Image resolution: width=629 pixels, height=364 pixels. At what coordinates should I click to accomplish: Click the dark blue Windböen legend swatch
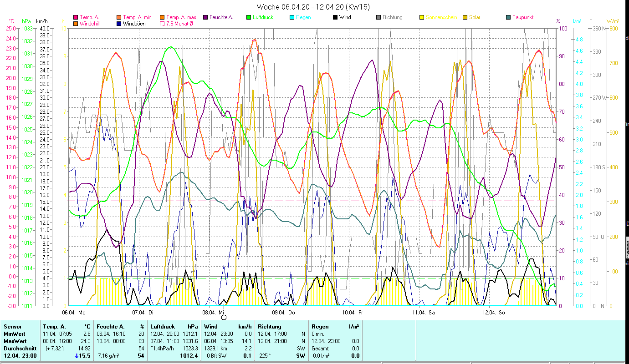(119, 24)
